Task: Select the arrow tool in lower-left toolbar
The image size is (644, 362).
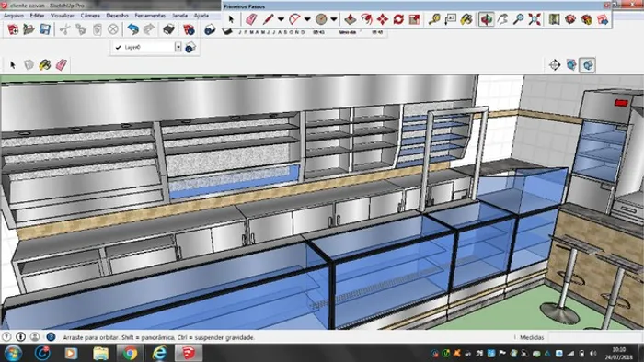Action: pyautogui.click(x=13, y=65)
